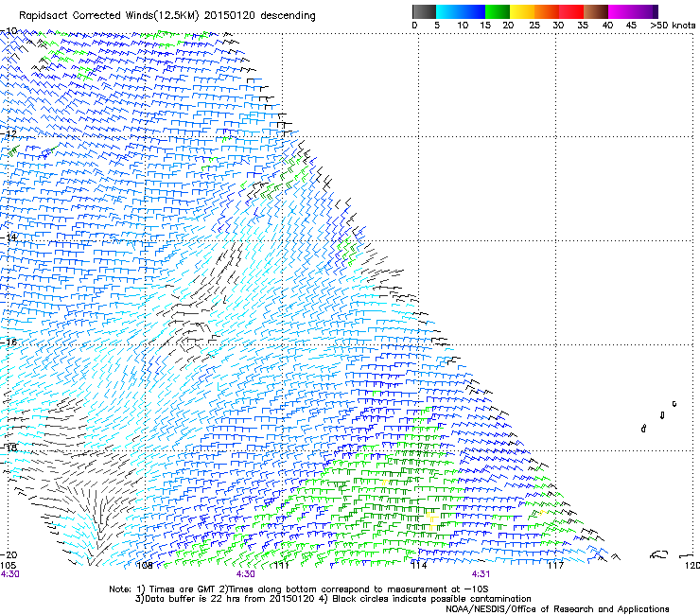The width and height of the screenshot is (700, 615).
Task: Click the '117' longitude axis label
Action: pyautogui.click(x=555, y=566)
